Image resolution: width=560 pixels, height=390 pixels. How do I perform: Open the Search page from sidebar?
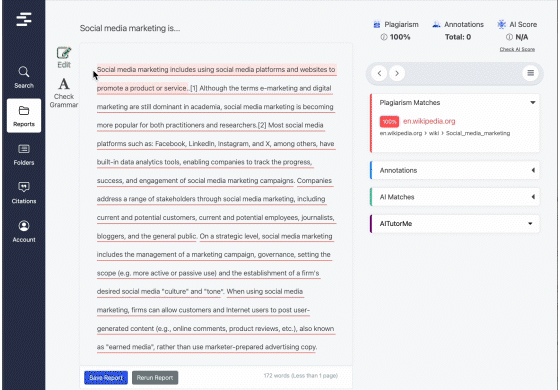(24, 77)
